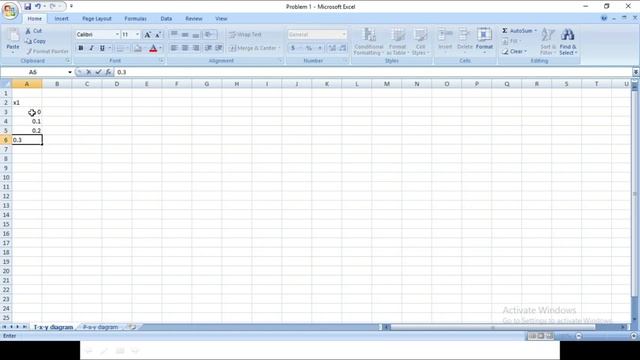This screenshot has height=360, width=640.
Task: Open the Data ribbon tab
Action: coord(166,19)
